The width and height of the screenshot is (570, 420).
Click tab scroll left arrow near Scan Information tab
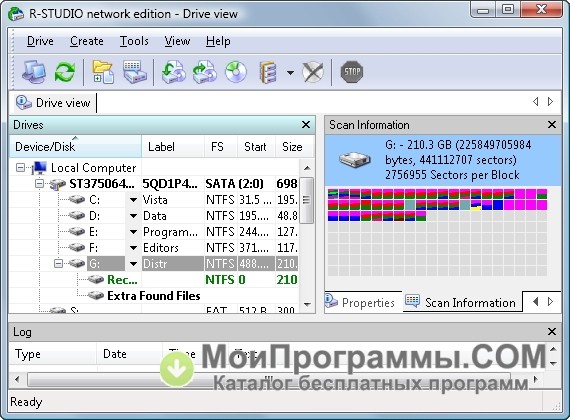[x=535, y=301]
